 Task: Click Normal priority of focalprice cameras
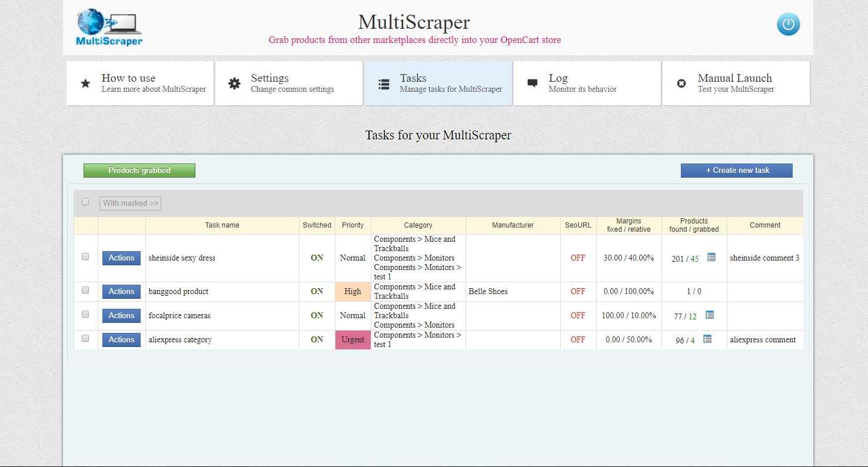click(x=352, y=315)
